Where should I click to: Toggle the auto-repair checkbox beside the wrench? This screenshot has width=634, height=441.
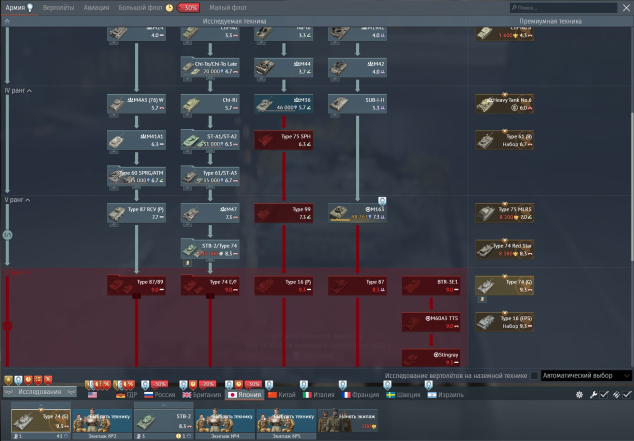604,395
